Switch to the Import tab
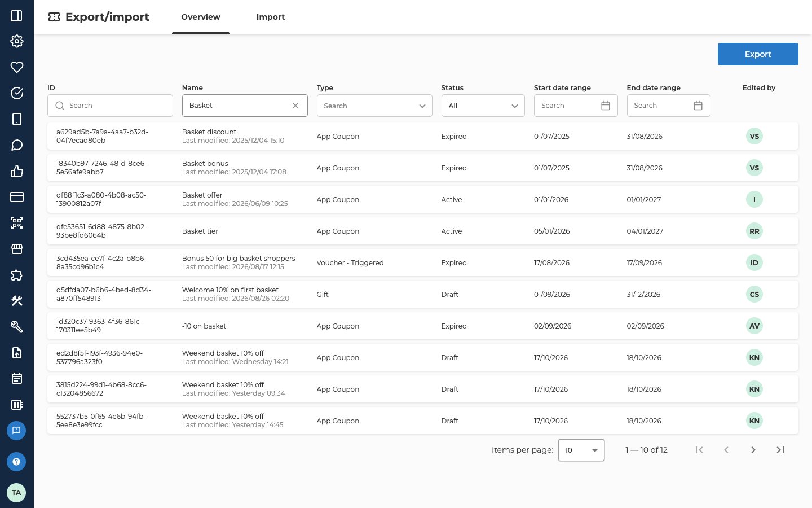This screenshot has height=508, width=812. coord(271,17)
